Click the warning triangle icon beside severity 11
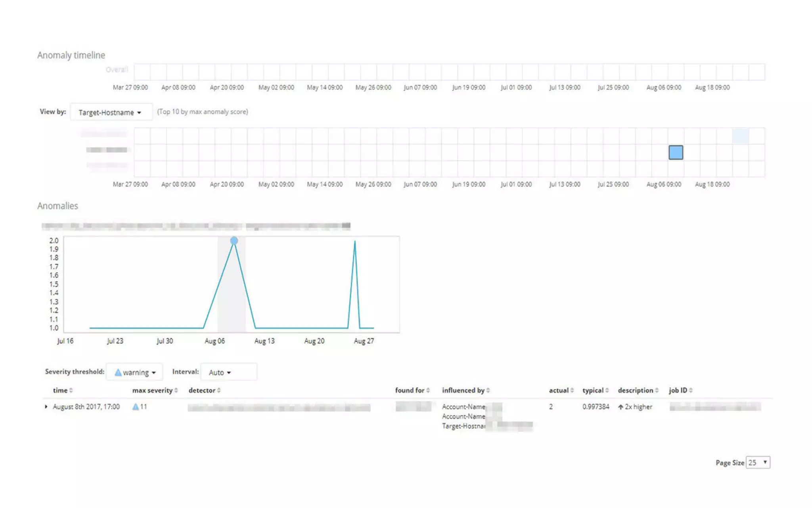 click(136, 407)
